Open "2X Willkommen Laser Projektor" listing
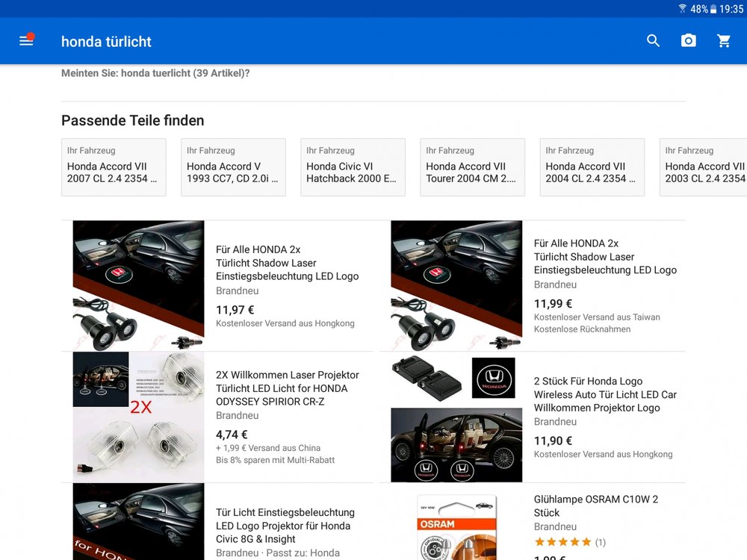The width and height of the screenshot is (747, 560). [287, 388]
